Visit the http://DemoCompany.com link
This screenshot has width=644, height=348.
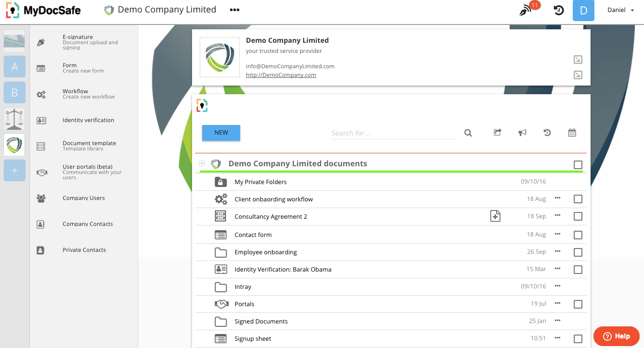[281, 75]
